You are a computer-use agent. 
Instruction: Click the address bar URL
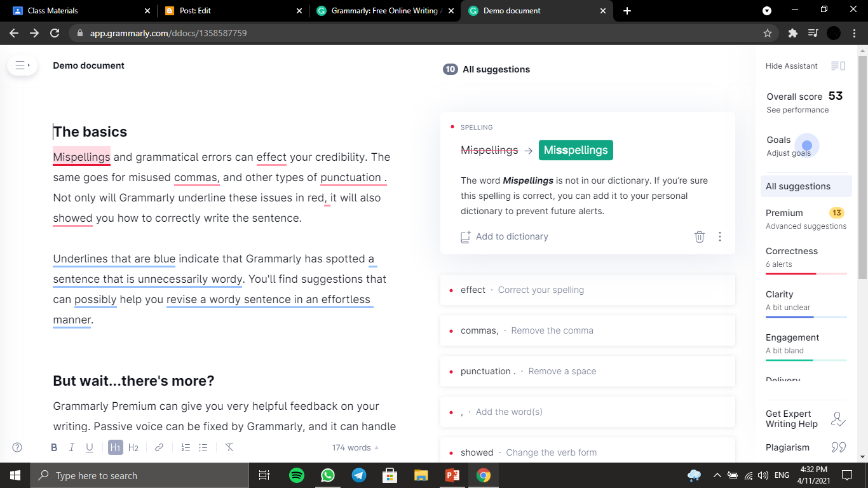point(168,33)
